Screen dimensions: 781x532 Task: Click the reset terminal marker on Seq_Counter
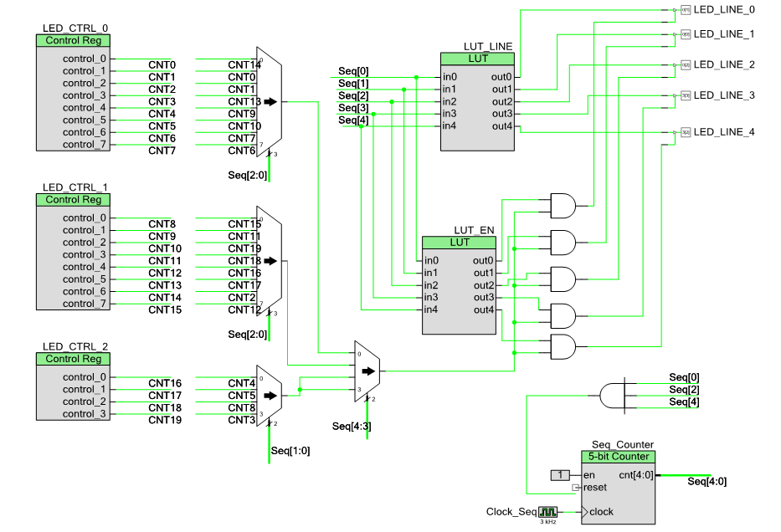[x=576, y=488]
